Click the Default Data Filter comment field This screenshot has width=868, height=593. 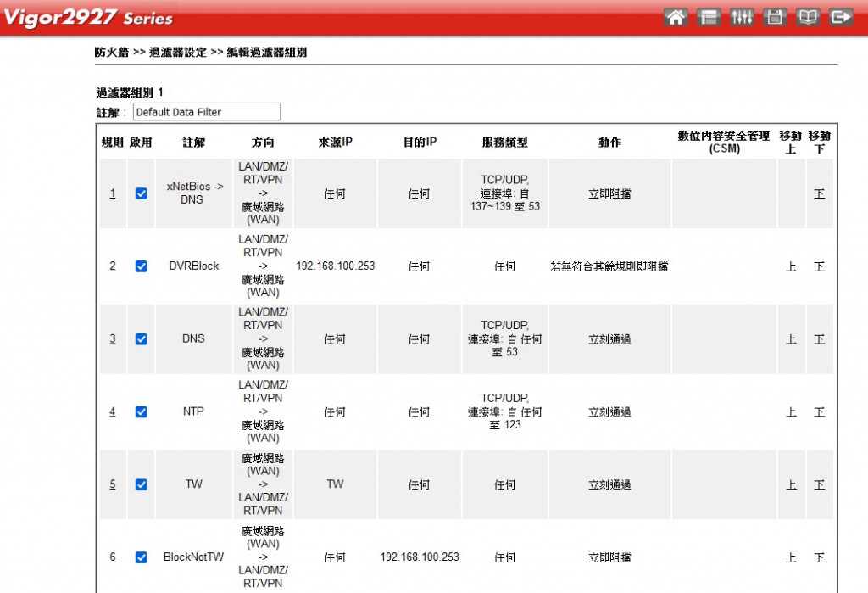point(207,112)
